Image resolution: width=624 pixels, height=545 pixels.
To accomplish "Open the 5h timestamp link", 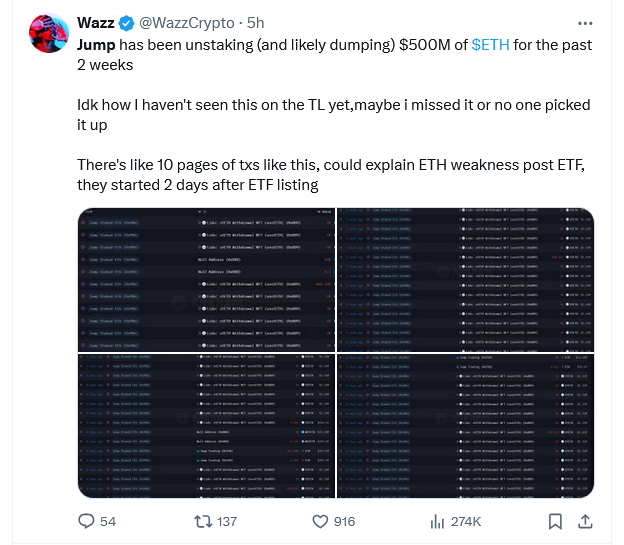I will click(x=255, y=23).
